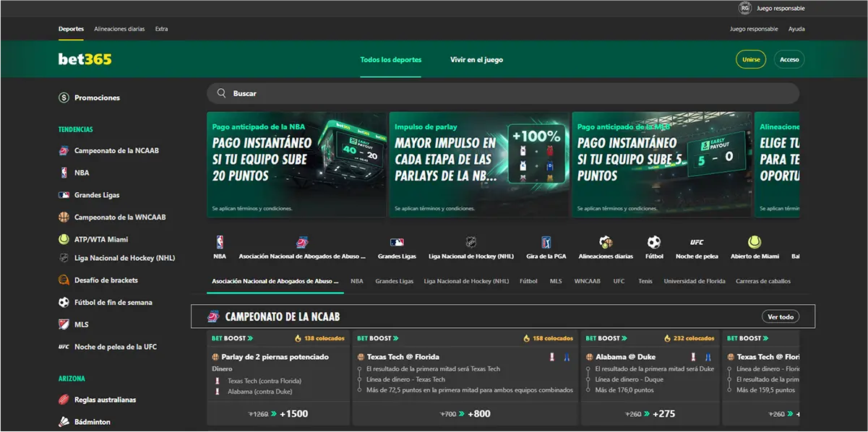Click the ATP/WTA Miami tennis ball icon
Viewport: 868px width, 432px height.
point(64,239)
